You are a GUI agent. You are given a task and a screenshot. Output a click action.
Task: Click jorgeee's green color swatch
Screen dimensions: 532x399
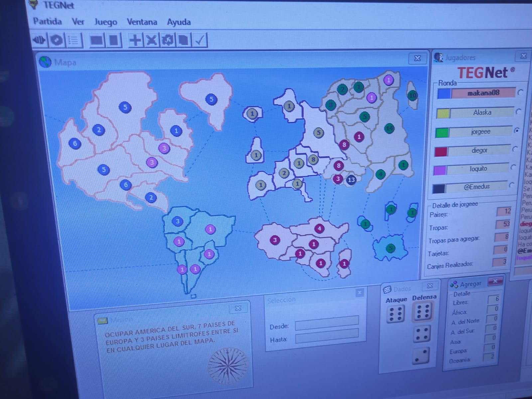coord(442,133)
